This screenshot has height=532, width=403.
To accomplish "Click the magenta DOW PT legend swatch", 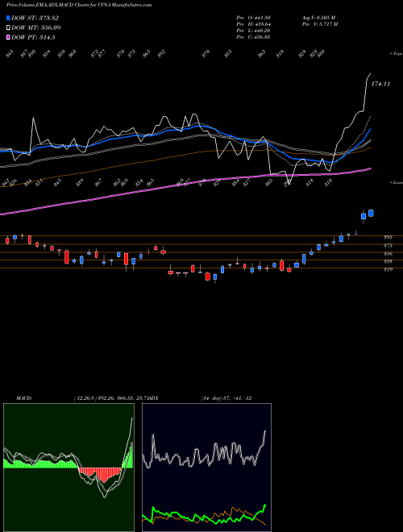I will (x=8, y=38).
